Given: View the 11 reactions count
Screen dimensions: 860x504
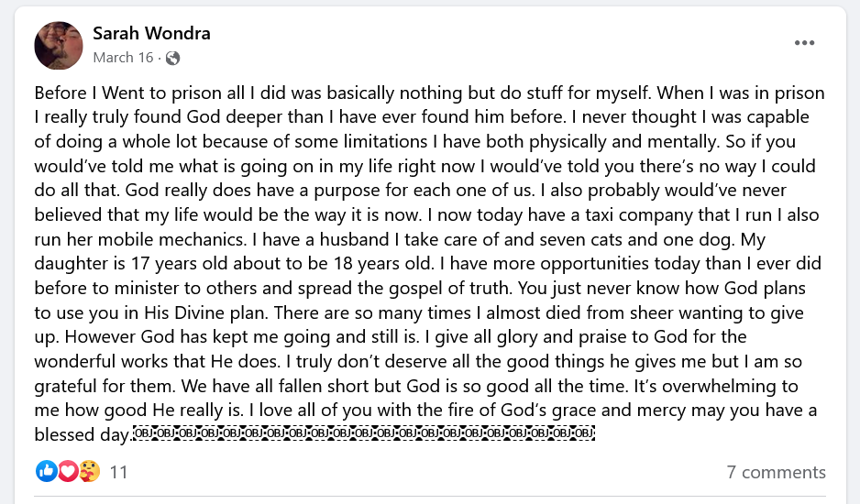Looking at the screenshot, I should coord(118,473).
